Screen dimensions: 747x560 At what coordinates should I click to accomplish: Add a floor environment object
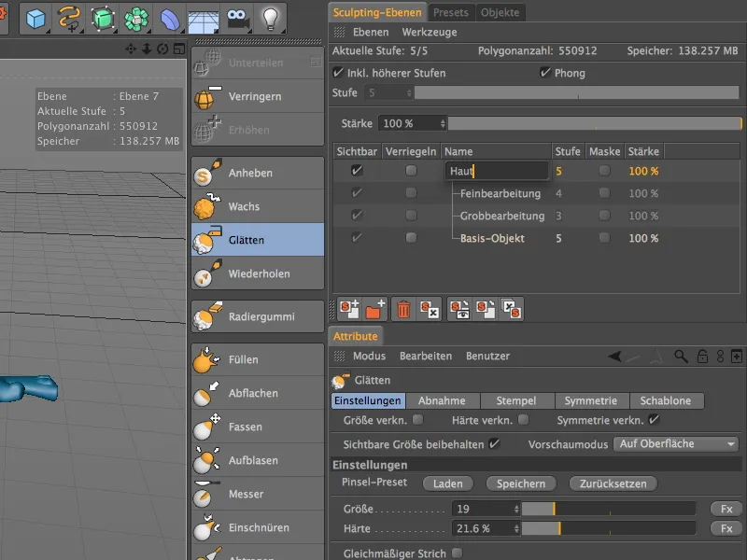(204, 20)
